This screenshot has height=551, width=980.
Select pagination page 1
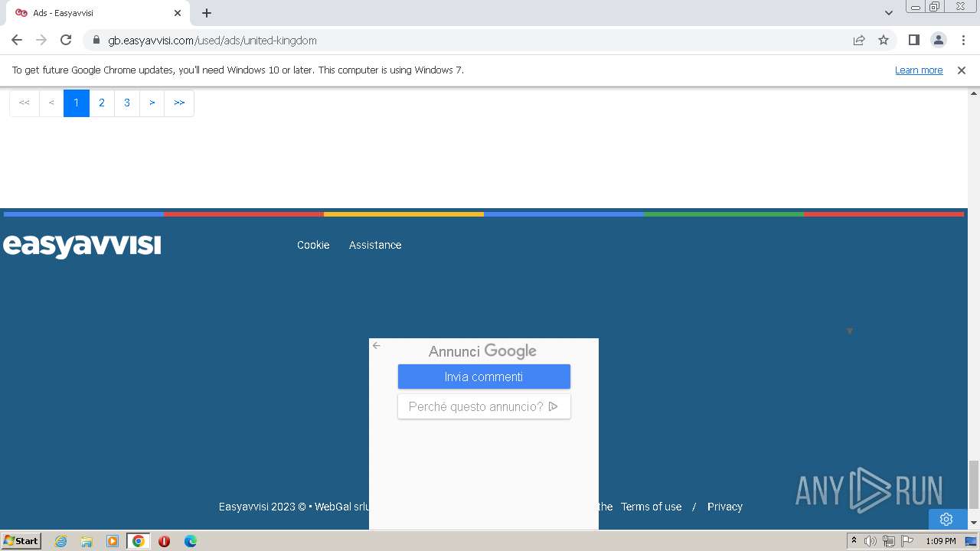coord(77,103)
